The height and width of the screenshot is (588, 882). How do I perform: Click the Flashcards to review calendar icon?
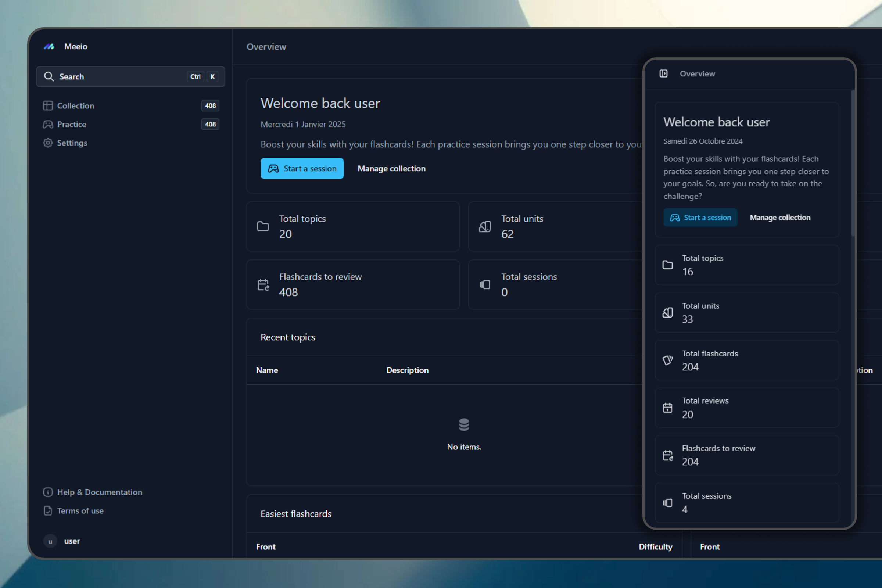pyautogui.click(x=263, y=284)
